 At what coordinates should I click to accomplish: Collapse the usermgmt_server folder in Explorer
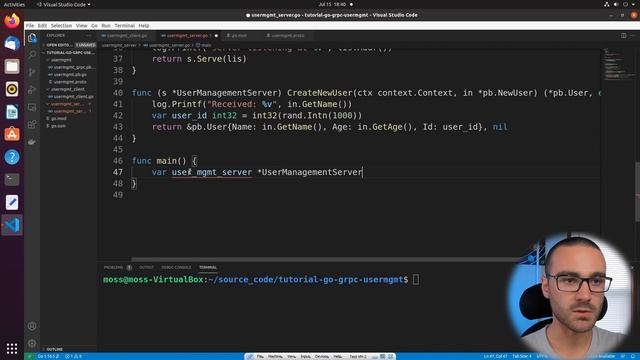(68, 104)
